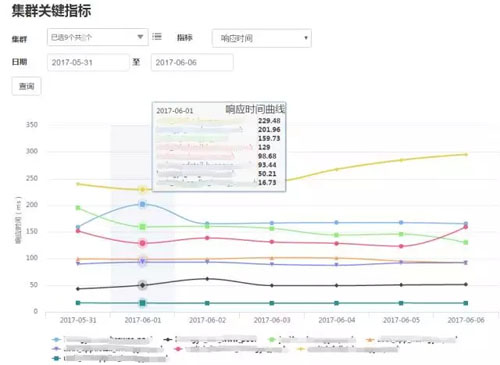Open the 集群 cluster selection dropdown
Screen dimensions: 500x365
click(x=97, y=37)
